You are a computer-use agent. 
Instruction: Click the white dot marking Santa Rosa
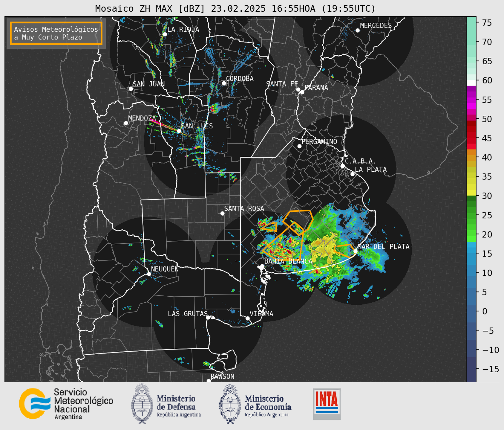click(x=222, y=213)
